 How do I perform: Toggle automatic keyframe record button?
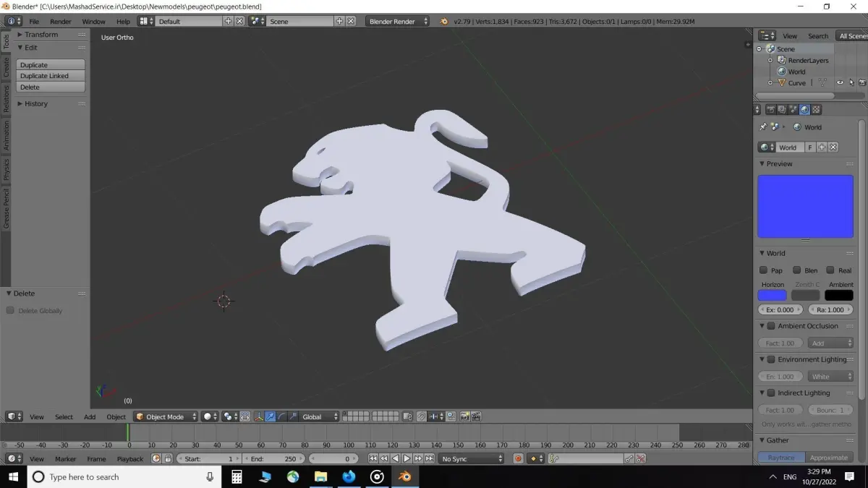518,458
